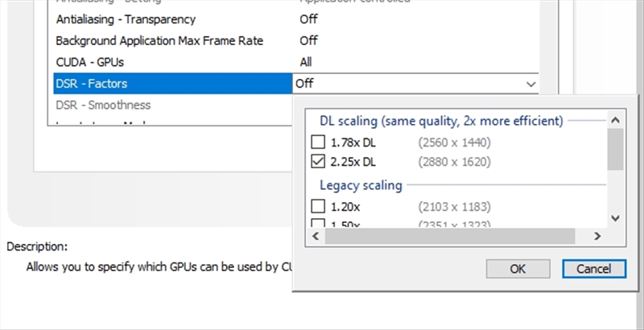Image resolution: width=644 pixels, height=330 pixels.
Task: Tick the 1.20x legacy scaling checkbox
Action: (x=318, y=207)
